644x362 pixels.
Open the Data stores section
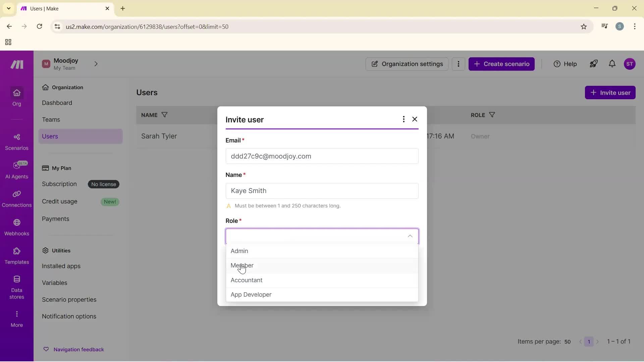click(x=16, y=287)
